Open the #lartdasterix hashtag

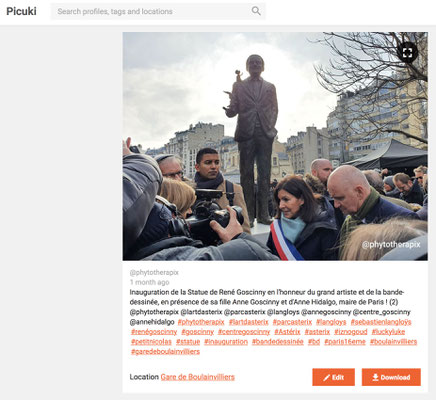[248, 322]
